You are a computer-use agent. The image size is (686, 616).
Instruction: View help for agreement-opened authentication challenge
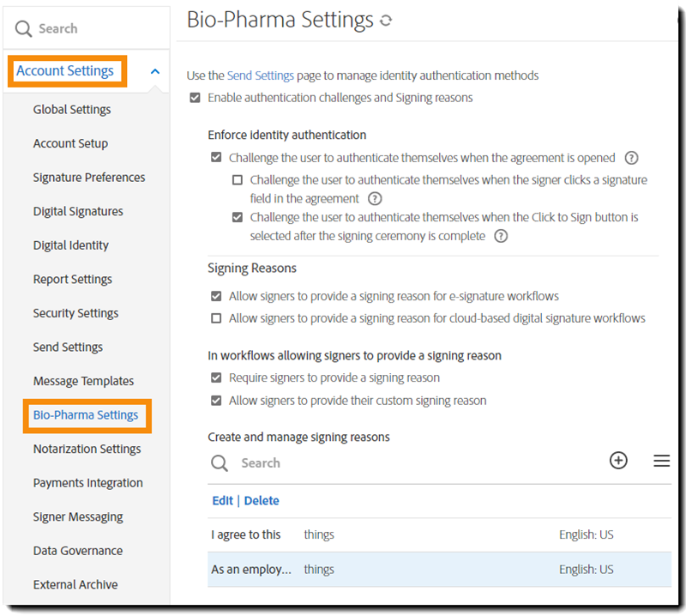(630, 158)
